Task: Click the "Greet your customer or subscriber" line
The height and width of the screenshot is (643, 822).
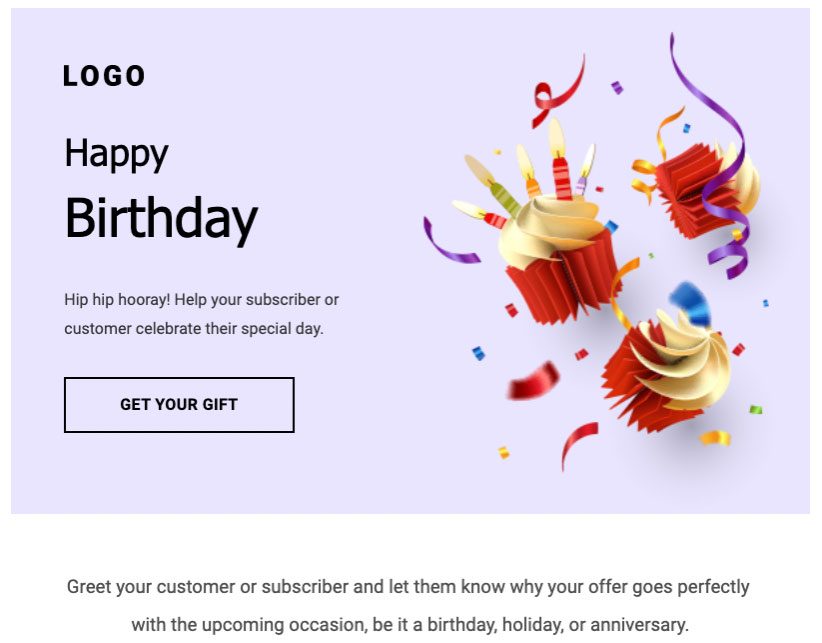Action: [x=408, y=587]
